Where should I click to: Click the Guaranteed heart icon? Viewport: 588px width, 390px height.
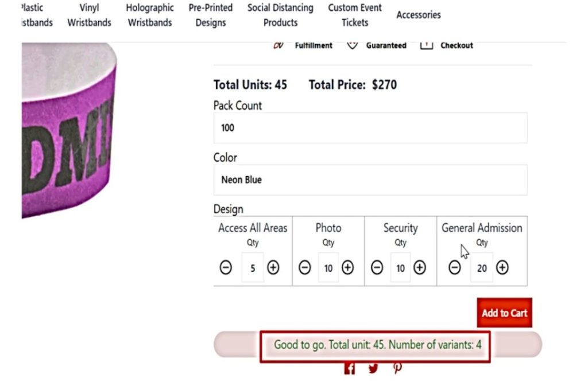[352, 44]
